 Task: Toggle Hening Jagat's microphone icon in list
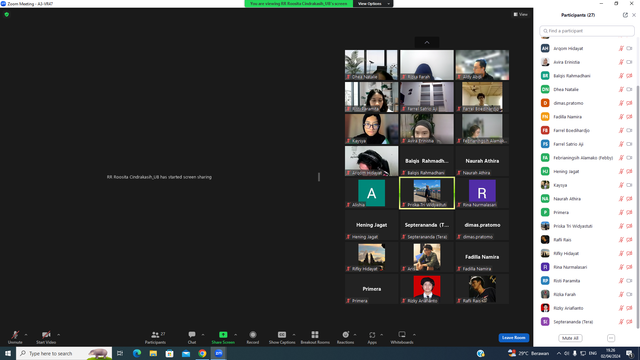(621, 171)
